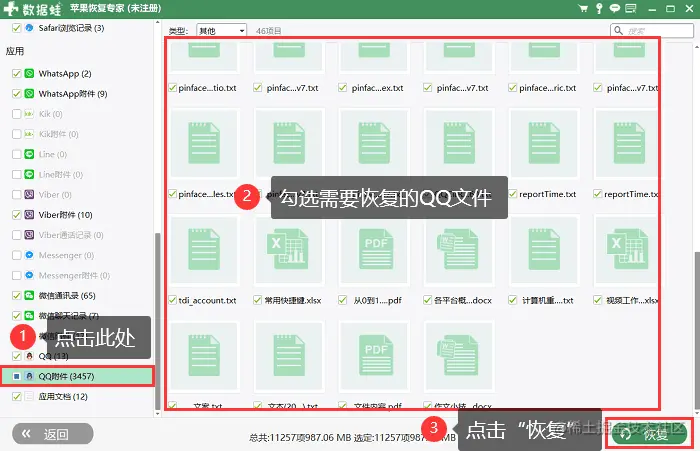
Task: Click sidebar scrollbar up arrow
Action: click(x=158, y=22)
